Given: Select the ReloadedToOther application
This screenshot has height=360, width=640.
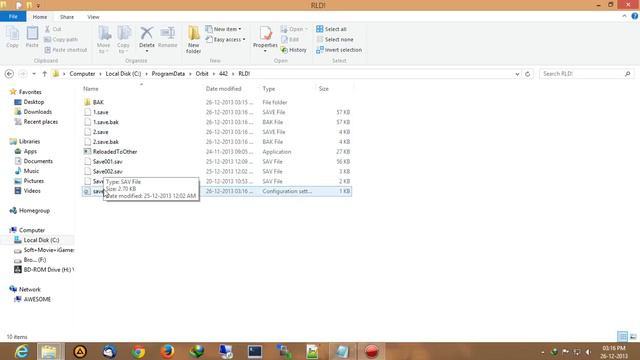Looking at the screenshot, I should pyautogui.click(x=115, y=152).
